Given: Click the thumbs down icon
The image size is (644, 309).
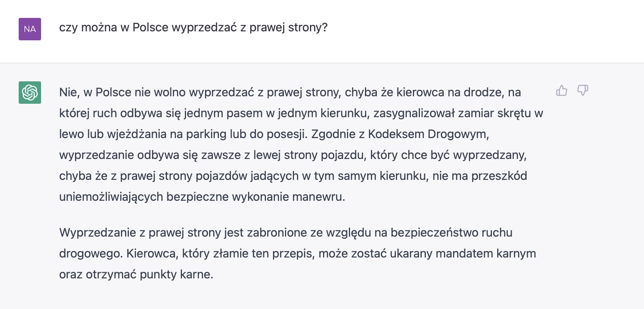Looking at the screenshot, I should pyautogui.click(x=583, y=90).
